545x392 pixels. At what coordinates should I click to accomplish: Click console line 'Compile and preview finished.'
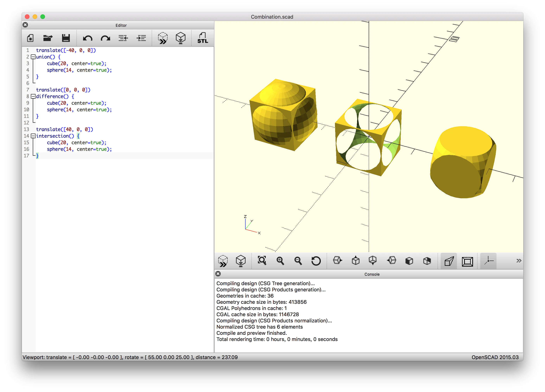click(x=252, y=333)
